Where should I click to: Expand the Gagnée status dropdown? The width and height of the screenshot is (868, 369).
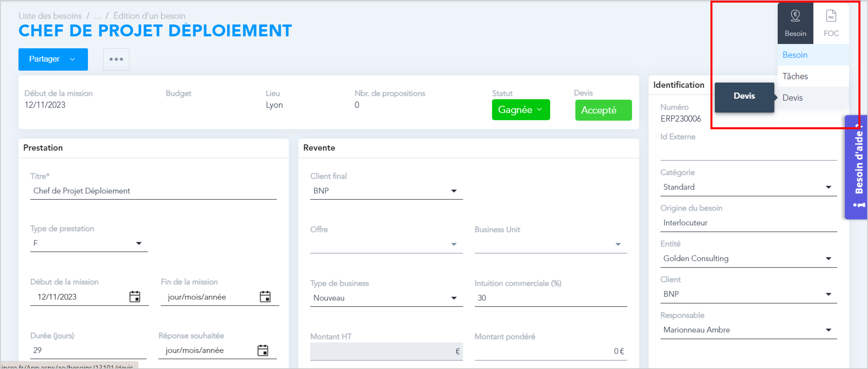click(521, 110)
